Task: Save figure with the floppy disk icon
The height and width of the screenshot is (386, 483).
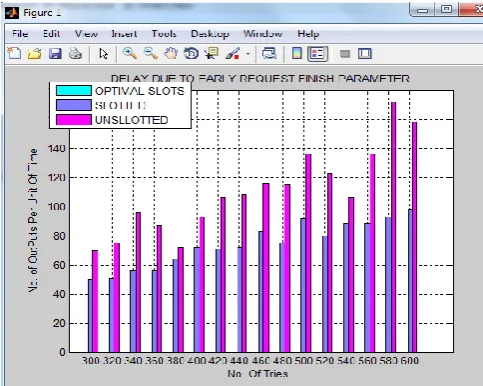Action: pyautogui.click(x=55, y=54)
